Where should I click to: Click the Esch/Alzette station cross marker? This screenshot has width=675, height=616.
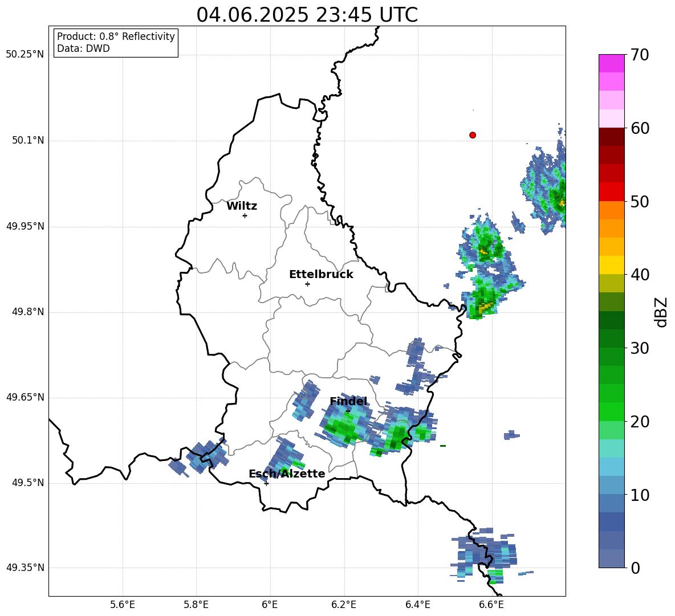coord(266,483)
